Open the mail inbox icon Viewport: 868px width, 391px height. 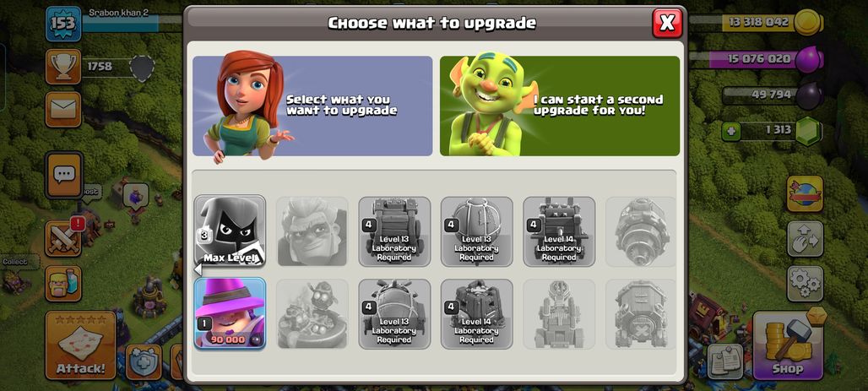click(63, 109)
